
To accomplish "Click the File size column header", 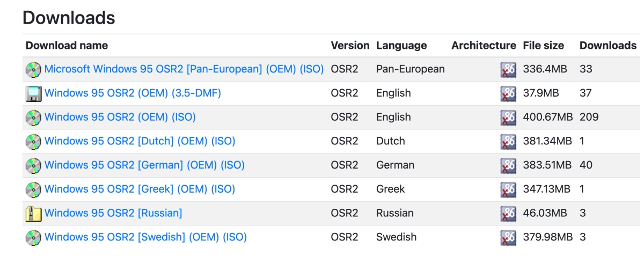I will click(x=543, y=46).
